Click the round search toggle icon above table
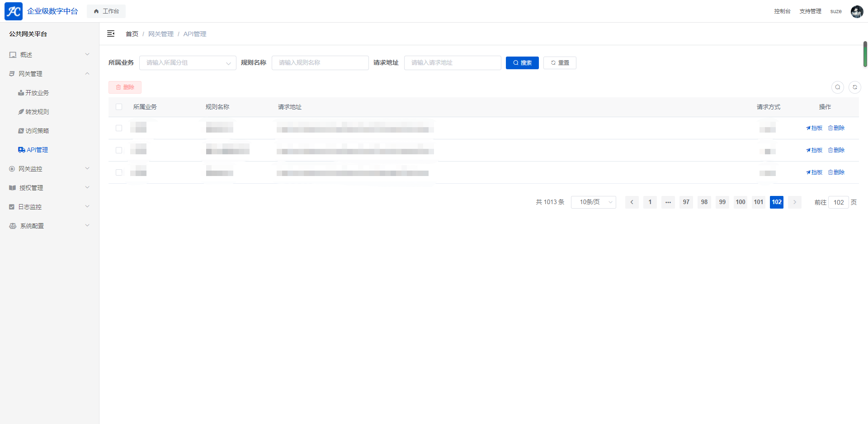The image size is (868, 424). 837,87
